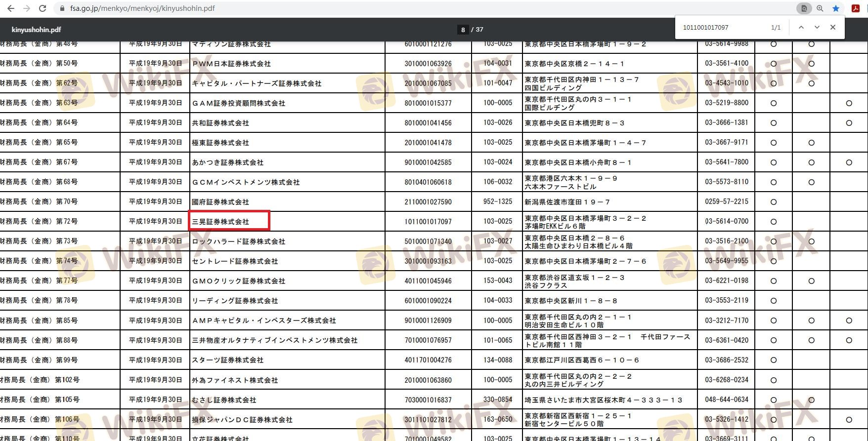Click corporate number 2010001067085
This screenshot has width=868, height=441.
(x=428, y=83)
